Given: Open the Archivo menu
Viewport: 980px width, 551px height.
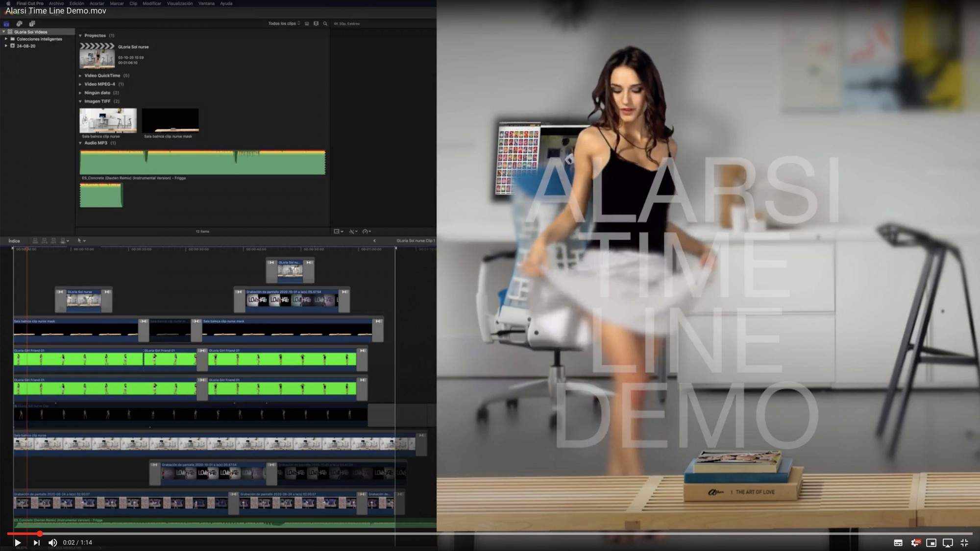Looking at the screenshot, I should click(56, 3).
